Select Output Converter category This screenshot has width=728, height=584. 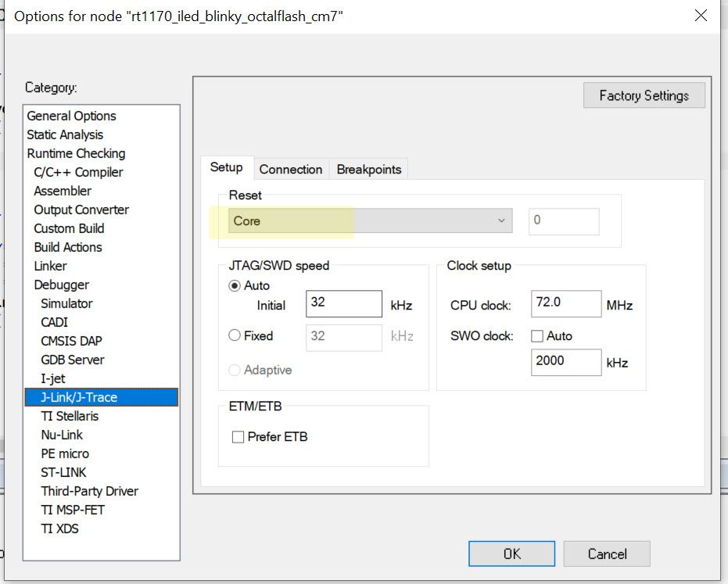pos(81,210)
